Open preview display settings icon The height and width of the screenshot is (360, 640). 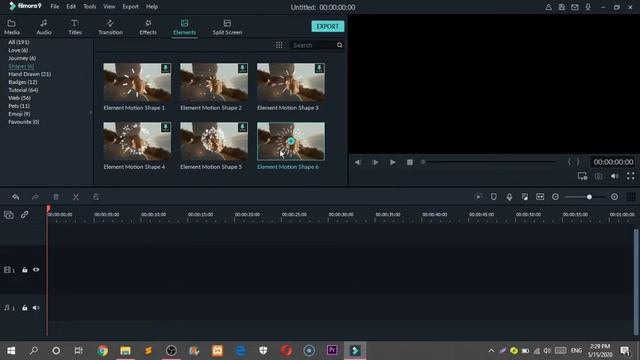point(582,176)
